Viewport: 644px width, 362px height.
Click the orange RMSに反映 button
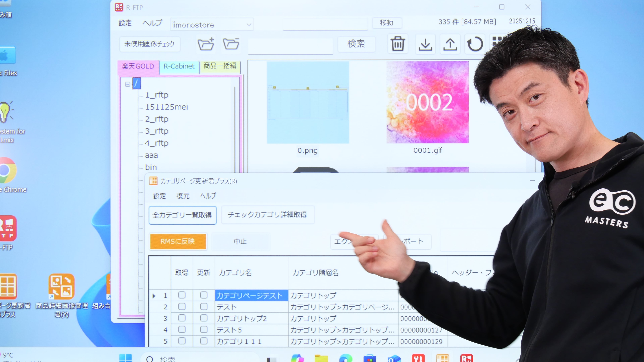[x=178, y=241]
